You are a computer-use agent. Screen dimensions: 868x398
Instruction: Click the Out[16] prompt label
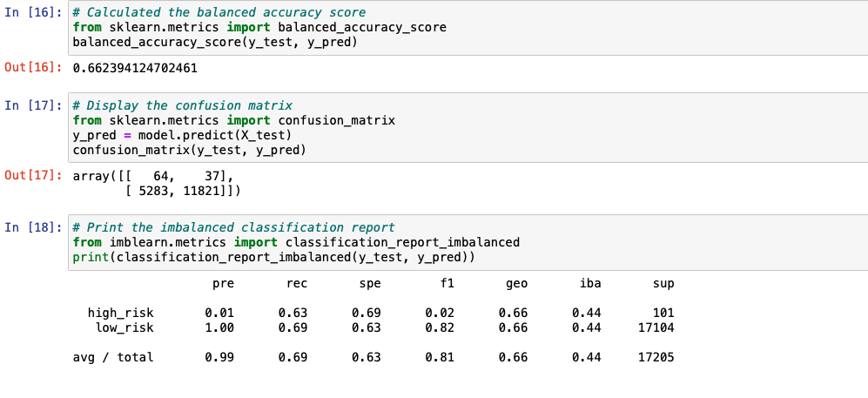coord(33,68)
